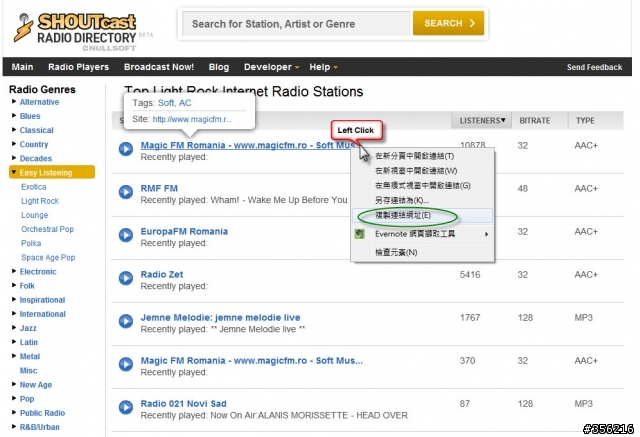
Task: Click the Send Feedback link
Action: [x=594, y=67]
